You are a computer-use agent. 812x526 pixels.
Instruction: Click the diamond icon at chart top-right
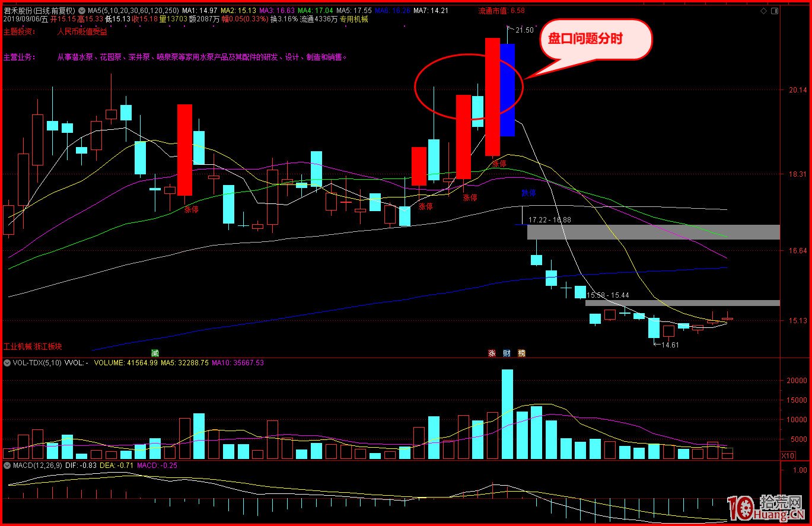coord(763,11)
